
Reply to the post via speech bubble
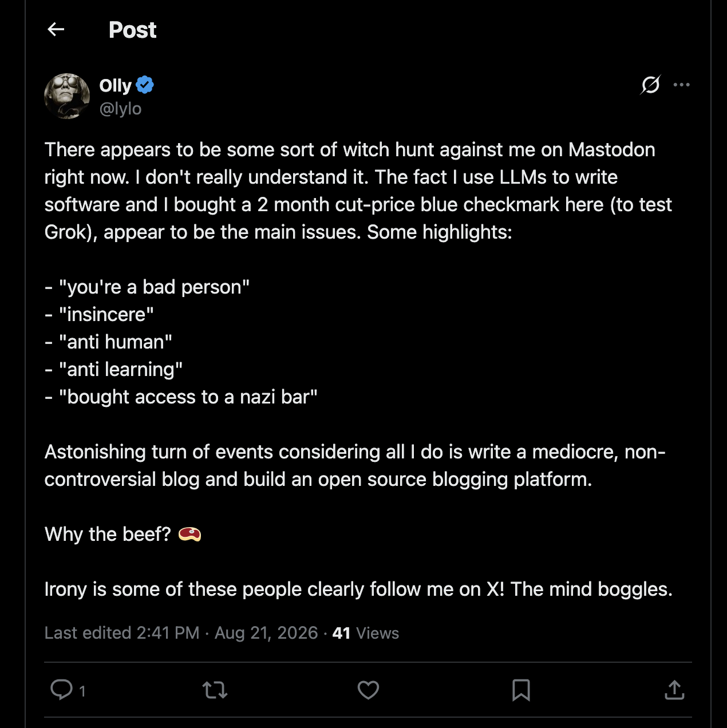click(61, 690)
